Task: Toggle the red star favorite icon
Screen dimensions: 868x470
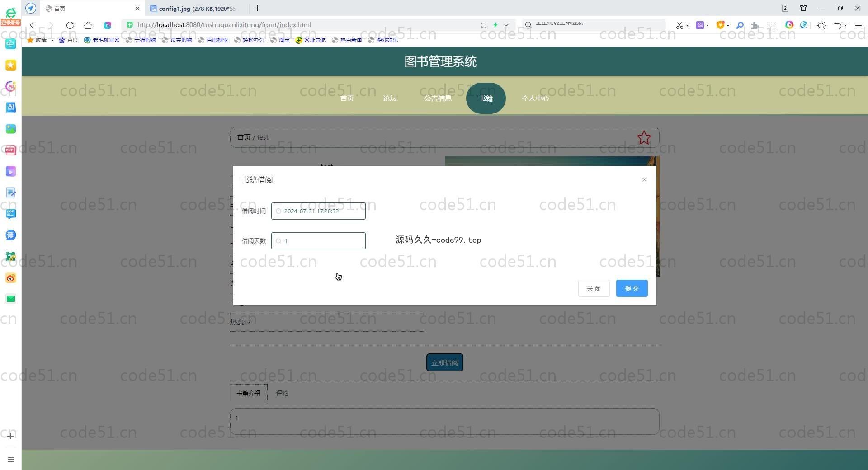Action: [644, 137]
